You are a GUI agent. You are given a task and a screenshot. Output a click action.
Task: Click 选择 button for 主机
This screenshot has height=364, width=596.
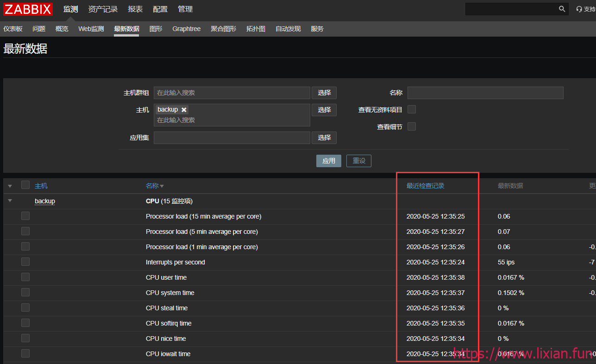[x=324, y=110]
